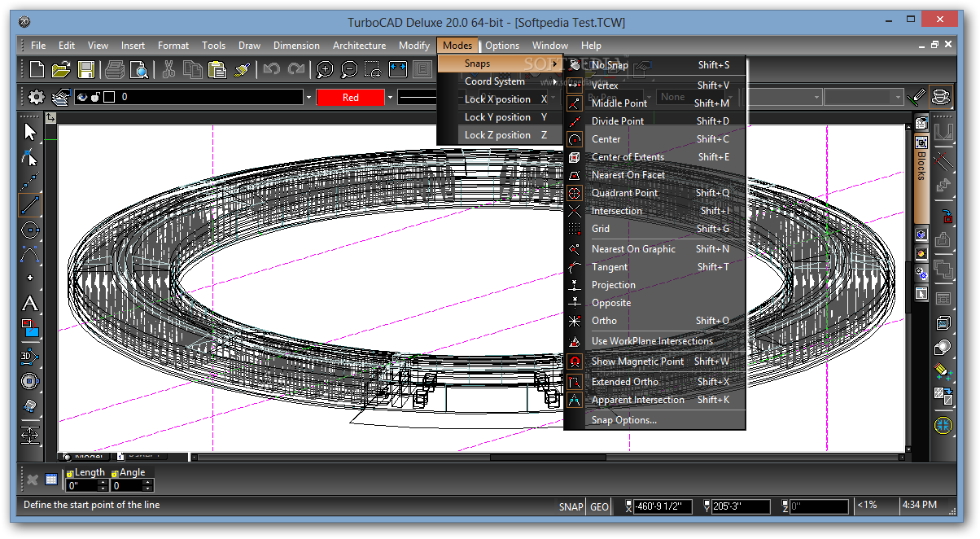
Task: Zoom in using the plus magnifier icon
Action: click(x=325, y=69)
